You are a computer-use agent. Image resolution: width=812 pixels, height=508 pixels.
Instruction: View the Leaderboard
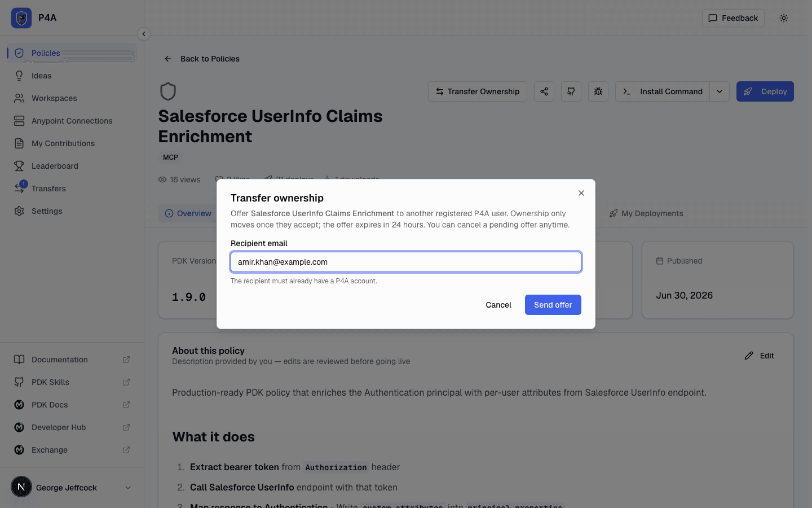[72, 166]
